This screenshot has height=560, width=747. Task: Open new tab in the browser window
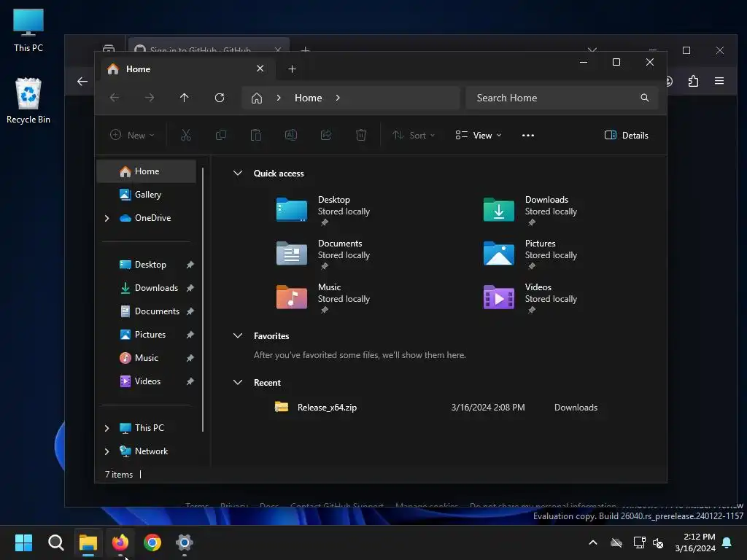(x=306, y=50)
